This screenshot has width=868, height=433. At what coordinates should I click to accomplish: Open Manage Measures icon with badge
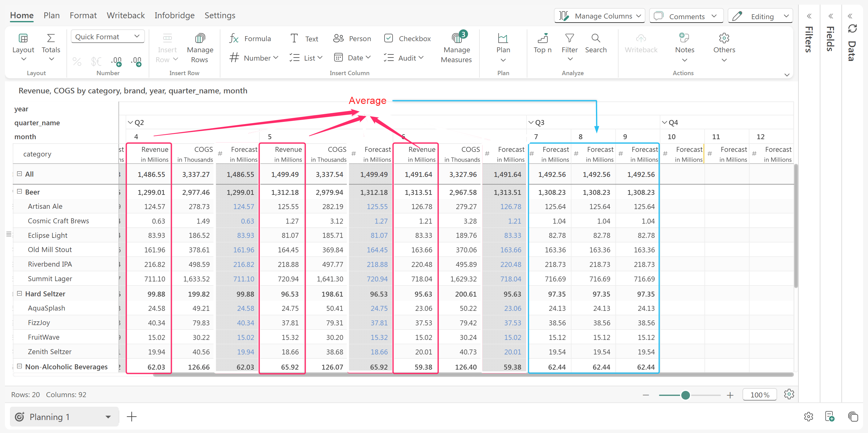pos(457,38)
